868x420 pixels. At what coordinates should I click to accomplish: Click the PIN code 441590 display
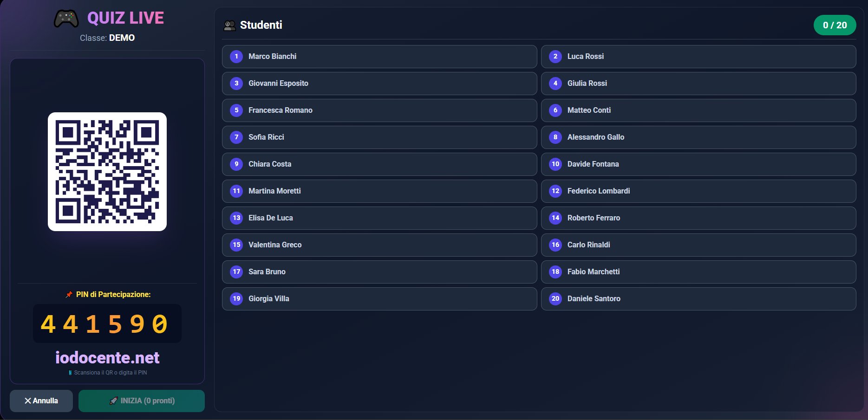point(107,323)
